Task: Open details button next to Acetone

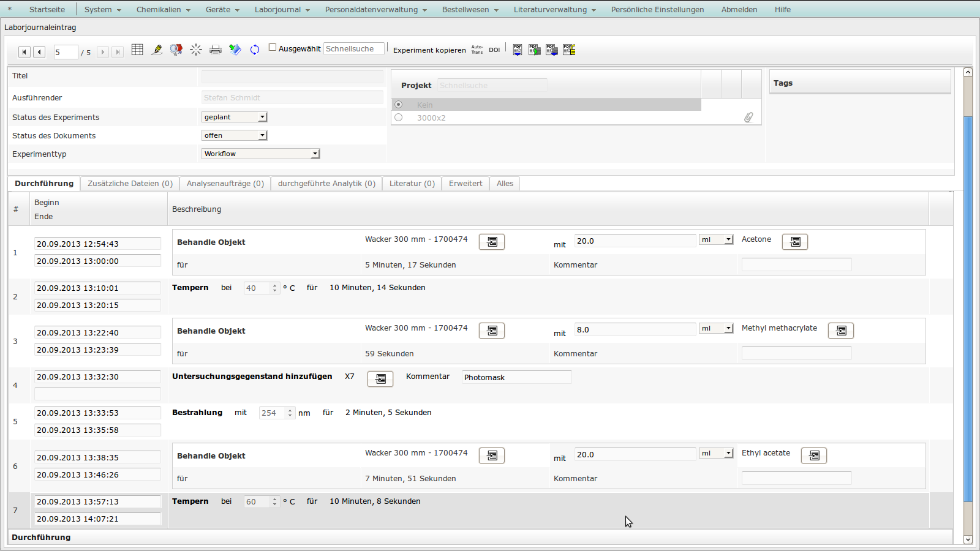Action: click(x=794, y=242)
